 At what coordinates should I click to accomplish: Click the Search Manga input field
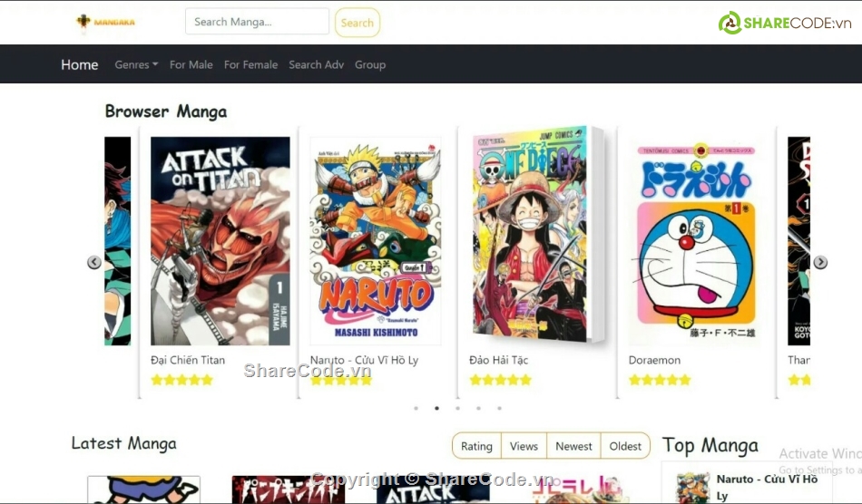tap(258, 22)
